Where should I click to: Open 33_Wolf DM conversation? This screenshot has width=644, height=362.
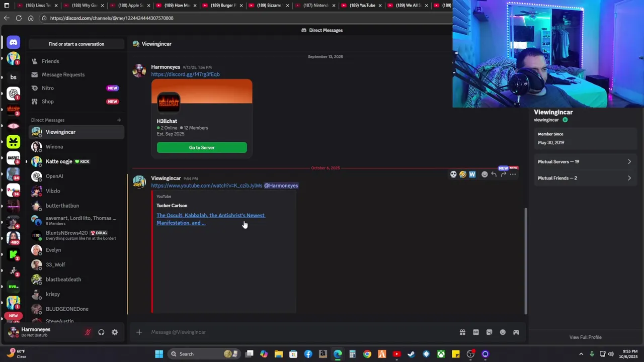[x=76, y=264]
